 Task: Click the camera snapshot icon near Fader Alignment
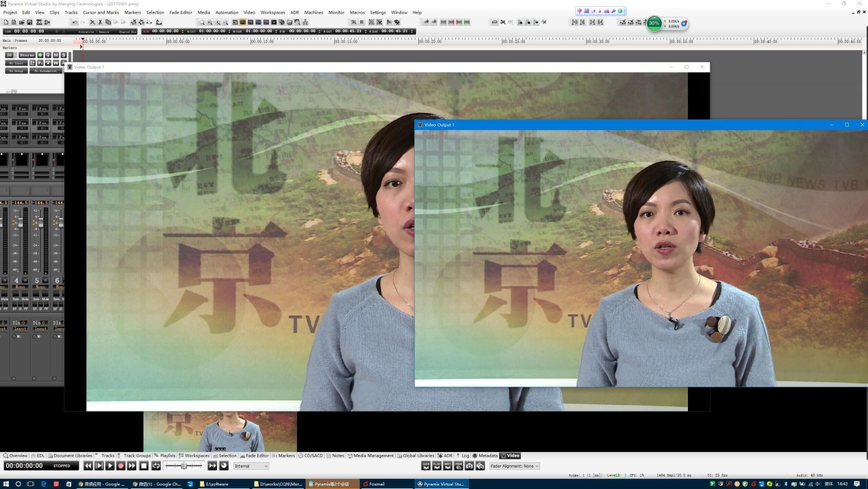(469, 466)
